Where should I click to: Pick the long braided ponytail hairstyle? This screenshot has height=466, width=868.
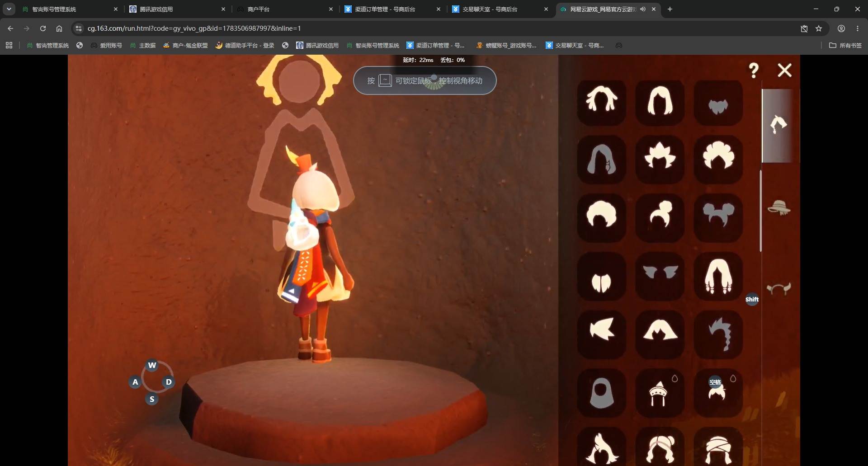click(x=718, y=334)
